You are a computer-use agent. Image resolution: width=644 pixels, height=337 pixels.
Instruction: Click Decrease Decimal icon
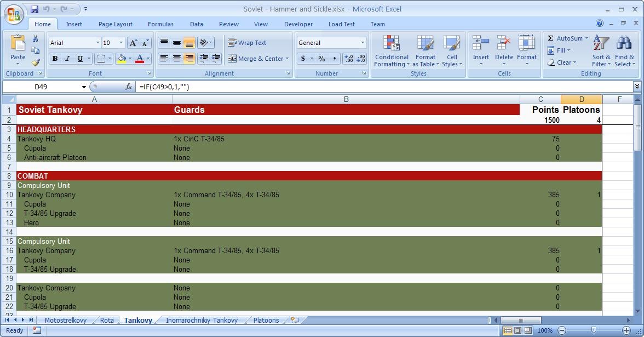coord(361,59)
